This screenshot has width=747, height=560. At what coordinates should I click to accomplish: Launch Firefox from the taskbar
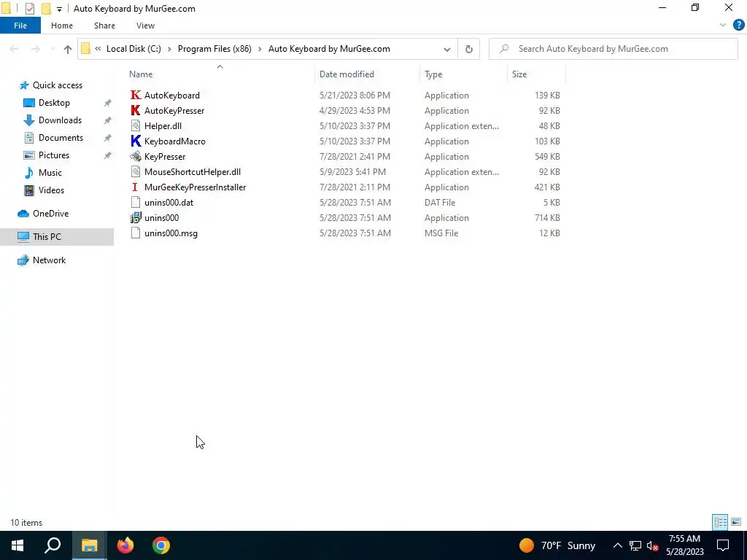125,545
